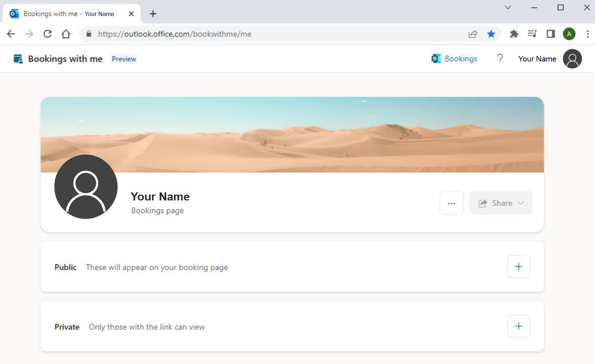Open a new browser tab

[153, 14]
